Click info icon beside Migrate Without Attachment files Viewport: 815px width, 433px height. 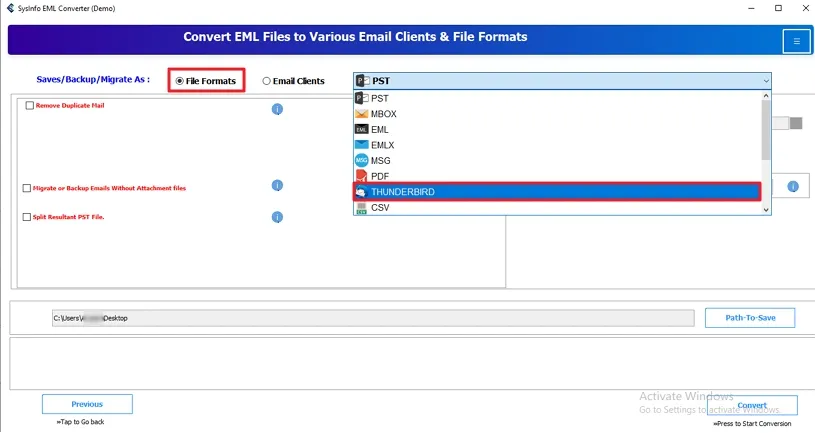point(277,186)
